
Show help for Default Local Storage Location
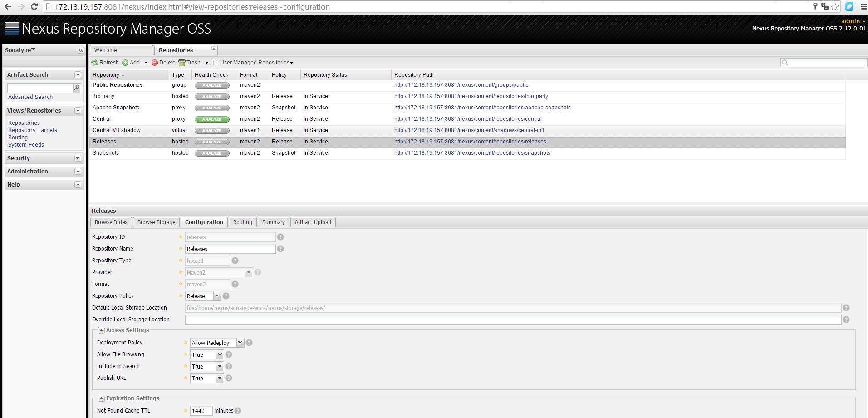[x=846, y=308]
